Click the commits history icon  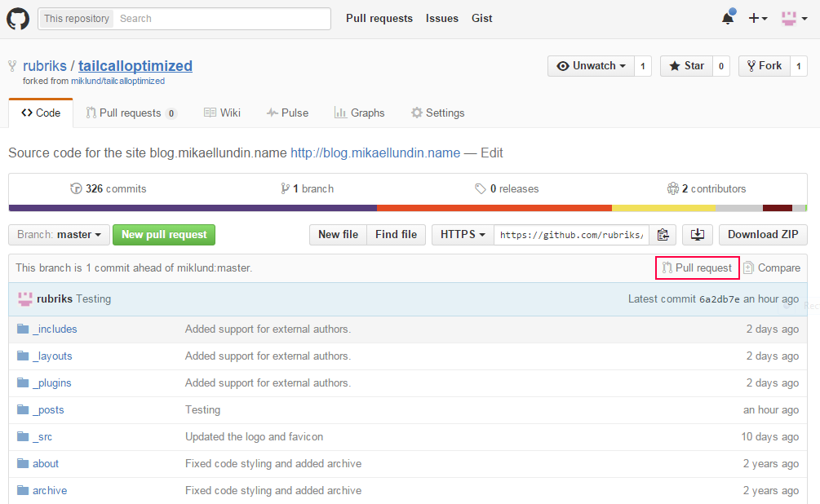[x=76, y=188]
